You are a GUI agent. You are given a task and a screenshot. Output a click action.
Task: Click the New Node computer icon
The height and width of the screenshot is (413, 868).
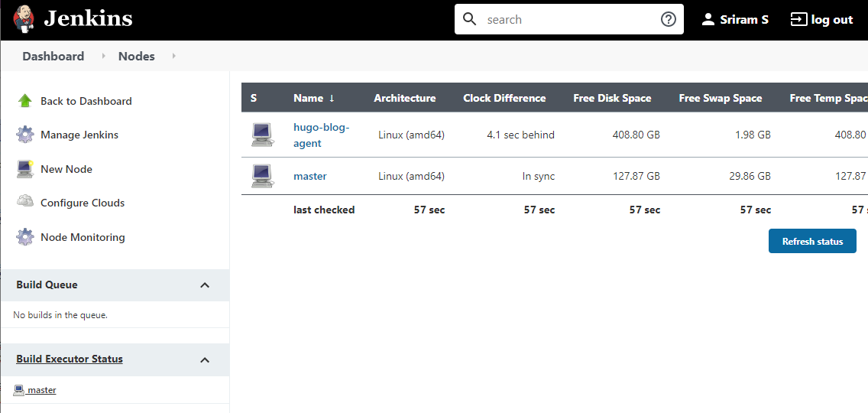[25, 169]
